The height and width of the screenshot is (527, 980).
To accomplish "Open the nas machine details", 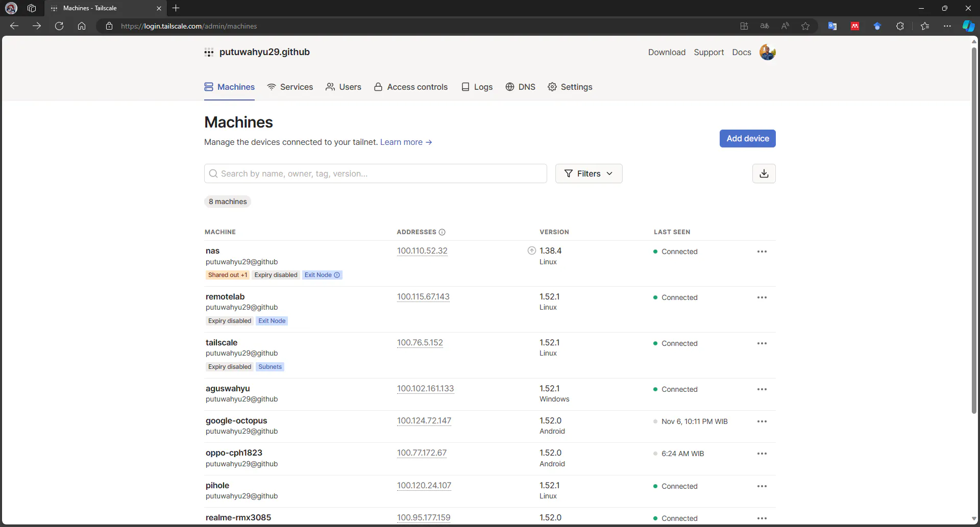I will (213, 251).
